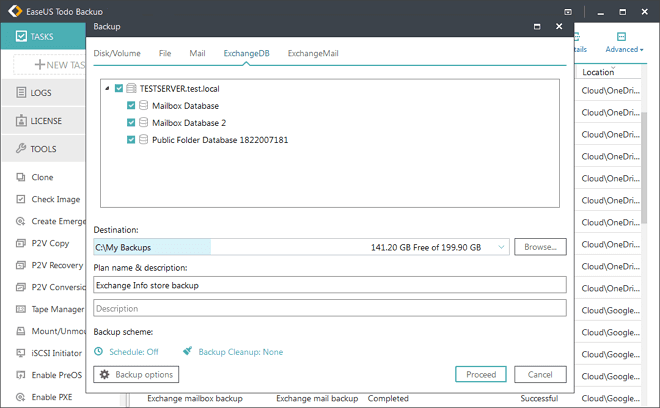Click the Location column sort arrow
Screen dimensions: 660x408
613,68
